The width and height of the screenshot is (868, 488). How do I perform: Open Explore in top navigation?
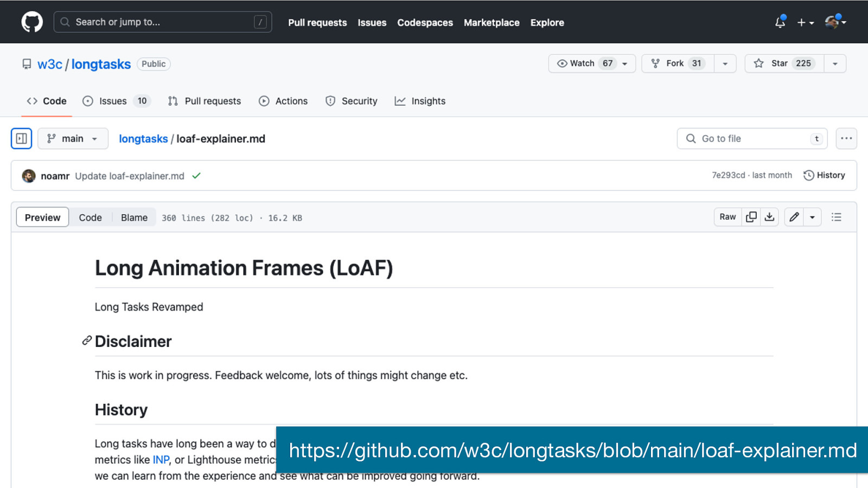click(x=547, y=23)
